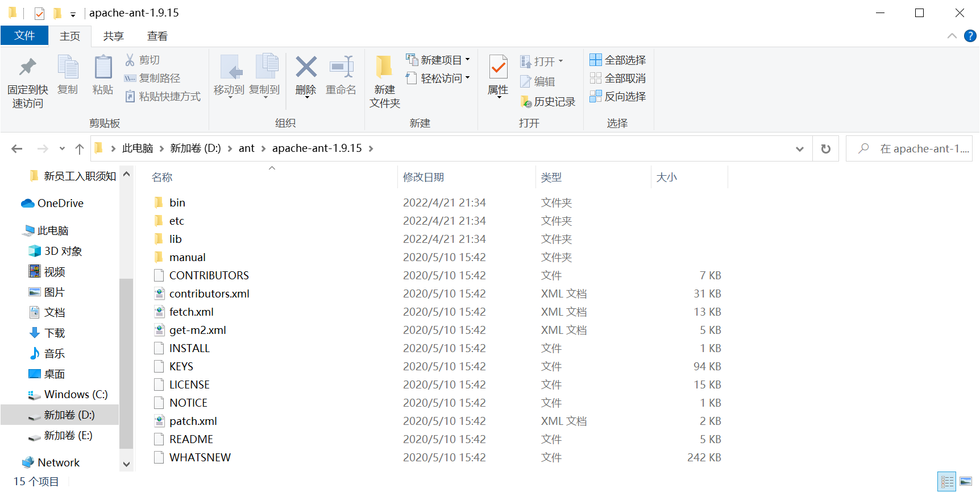Switch to large icons view layout
This screenshot has height=492, width=980.
point(966,482)
